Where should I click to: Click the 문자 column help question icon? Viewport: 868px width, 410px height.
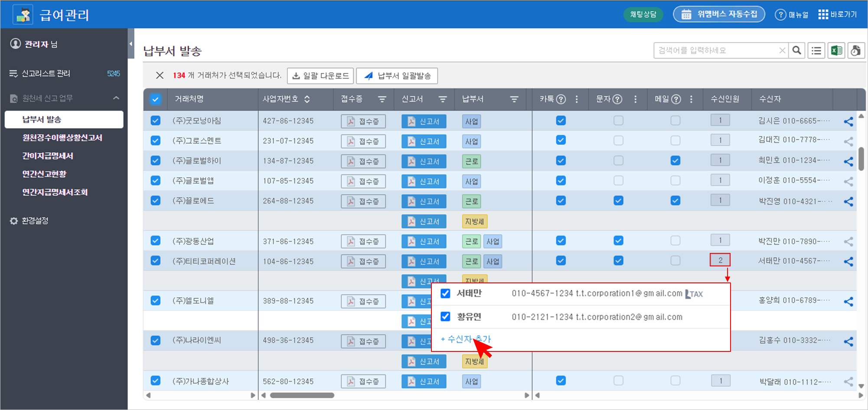(617, 99)
